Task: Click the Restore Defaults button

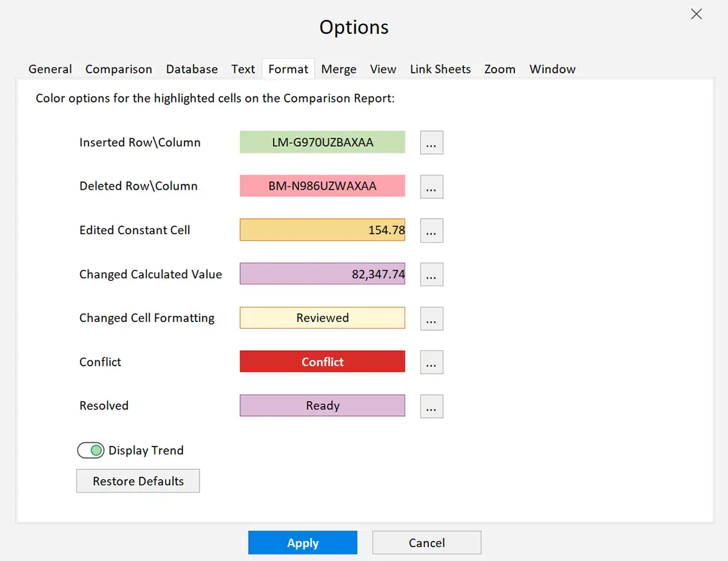Action: coord(138,480)
